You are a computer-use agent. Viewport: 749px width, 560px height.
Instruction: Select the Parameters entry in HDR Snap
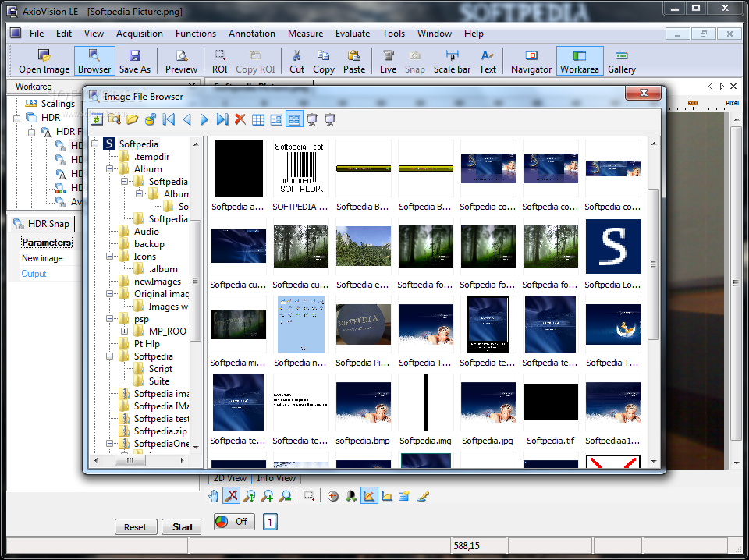(x=46, y=243)
